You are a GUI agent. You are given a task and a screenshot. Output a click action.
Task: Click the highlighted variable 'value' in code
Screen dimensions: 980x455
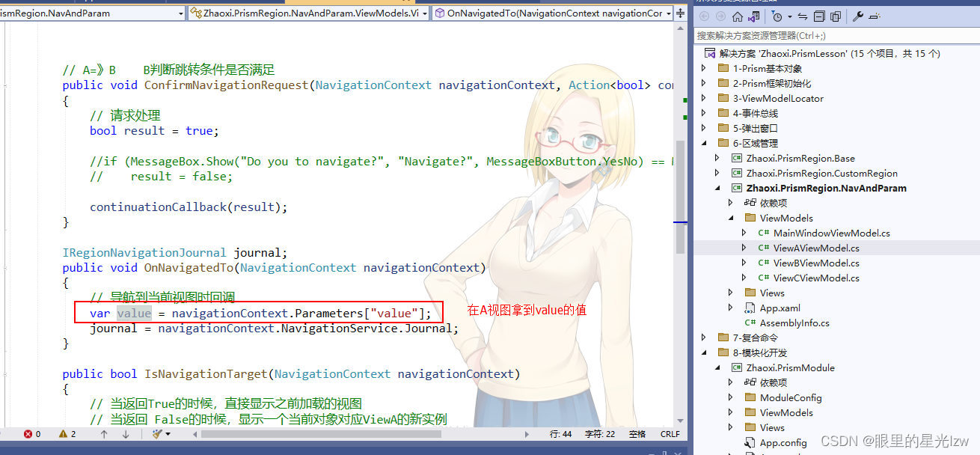point(134,313)
